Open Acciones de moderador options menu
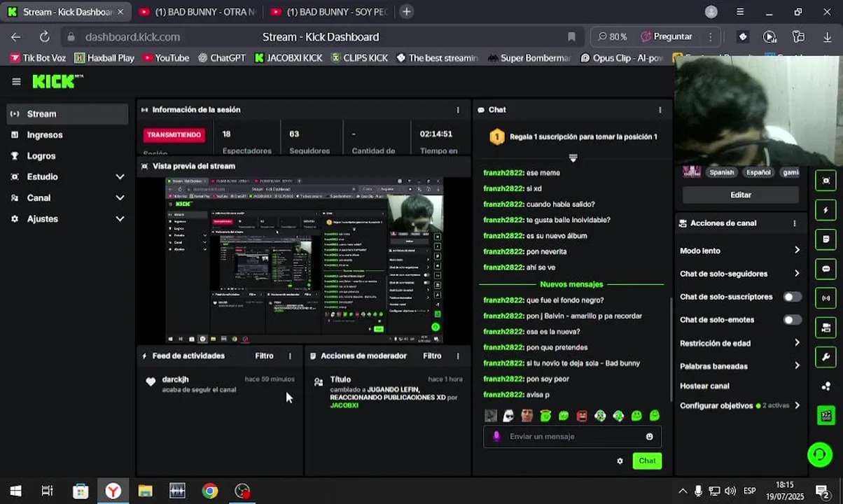The width and height of the screenshot is (843, 504). [458, 356]
